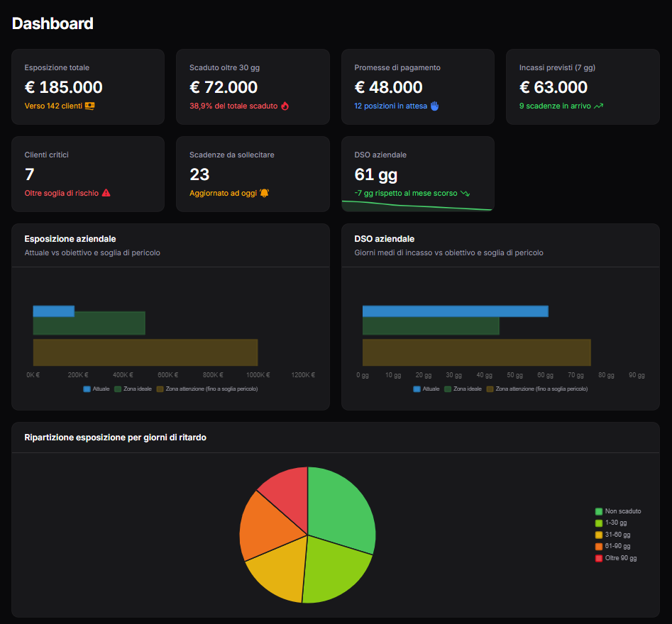This screenshot has height=624, width=672.
Task: Click the Verso 142 clienti text
Action: [53, 106]
